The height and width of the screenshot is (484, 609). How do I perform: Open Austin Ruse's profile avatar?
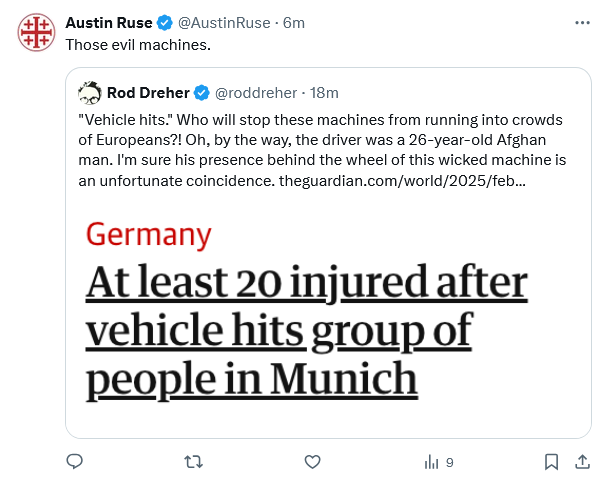pos(36,32)
